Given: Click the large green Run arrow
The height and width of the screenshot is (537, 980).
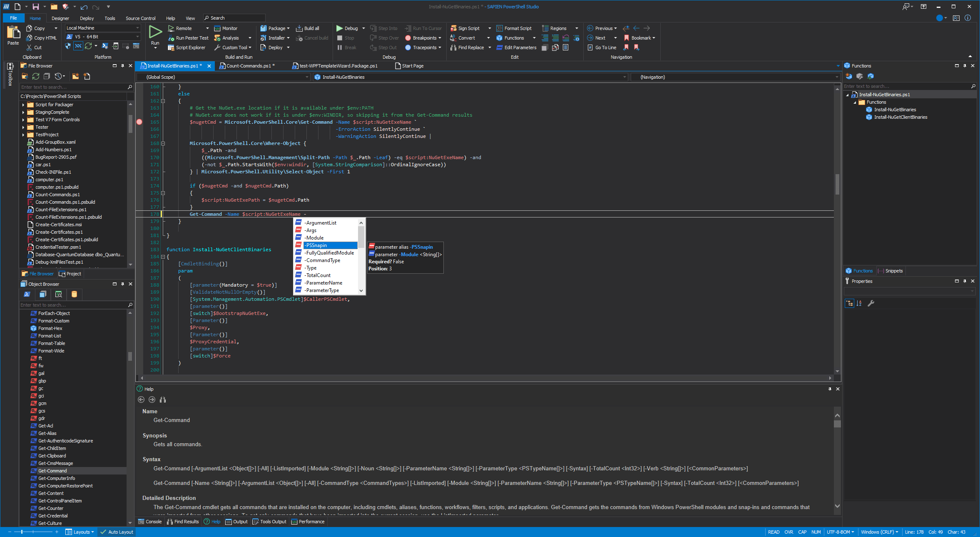Looking at the screenshot, I should pos(155,32).
